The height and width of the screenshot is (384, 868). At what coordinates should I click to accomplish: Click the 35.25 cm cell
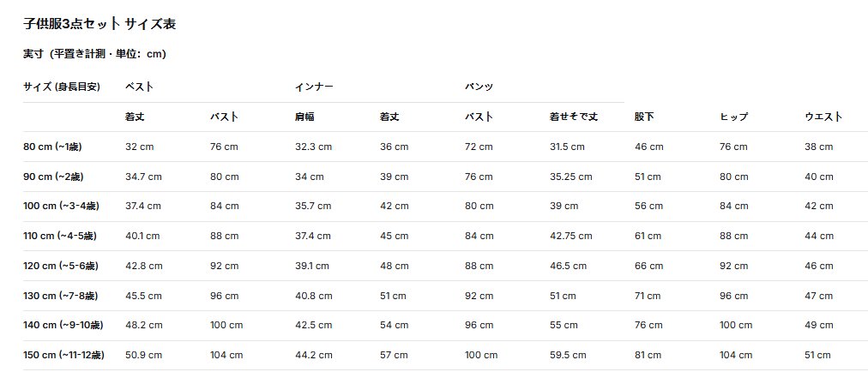point(570,177)
